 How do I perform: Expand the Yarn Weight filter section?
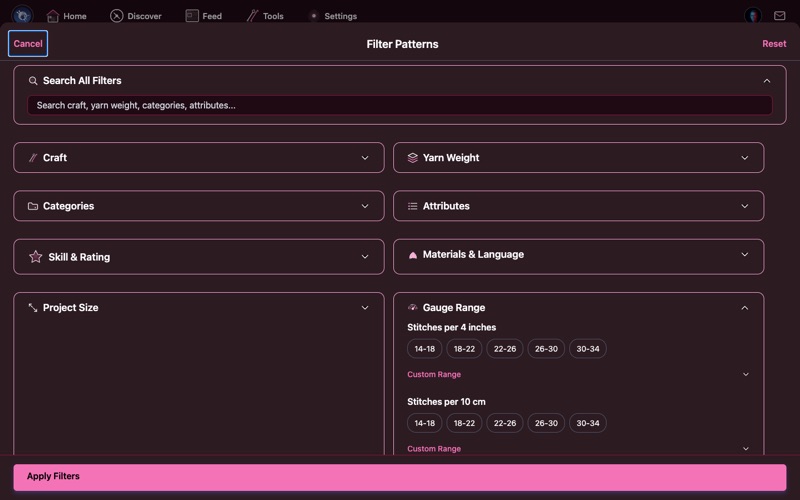tap(578, 158)
